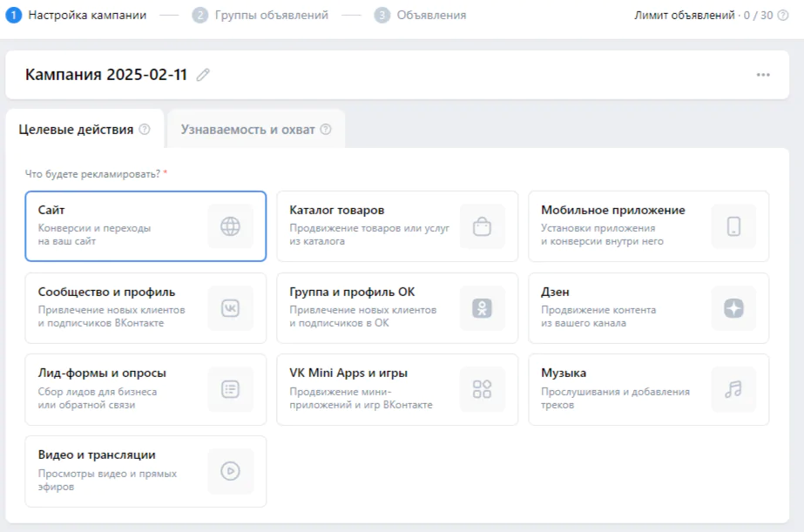
Task: Click text Продвижение товаров или услуг из каталога
Action: 369,235
